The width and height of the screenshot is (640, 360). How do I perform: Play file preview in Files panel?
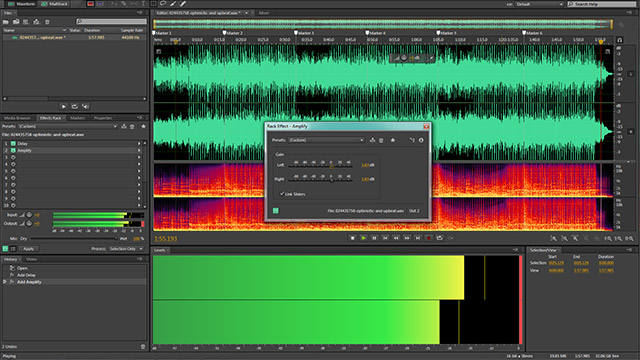point(63,107)
